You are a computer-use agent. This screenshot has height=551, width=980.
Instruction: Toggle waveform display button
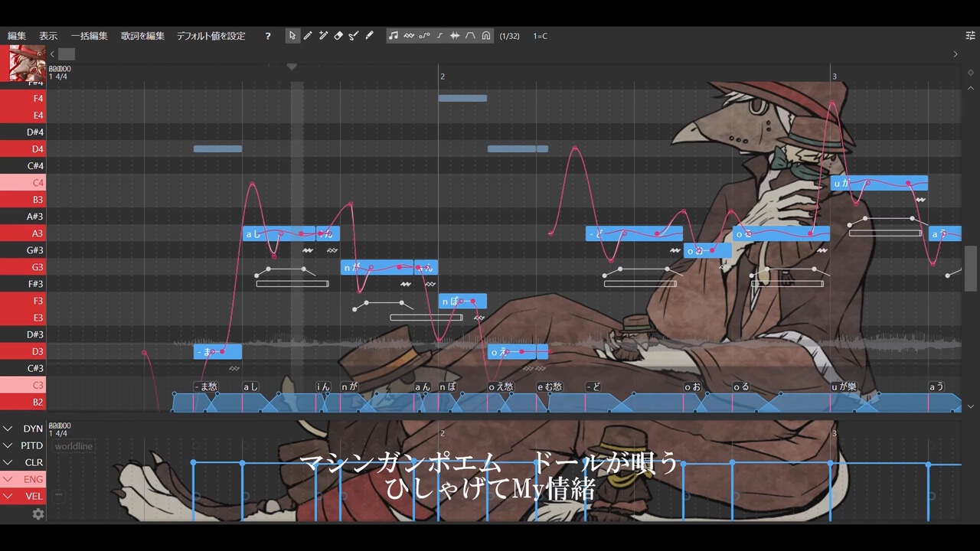click(x=455, y=36)
